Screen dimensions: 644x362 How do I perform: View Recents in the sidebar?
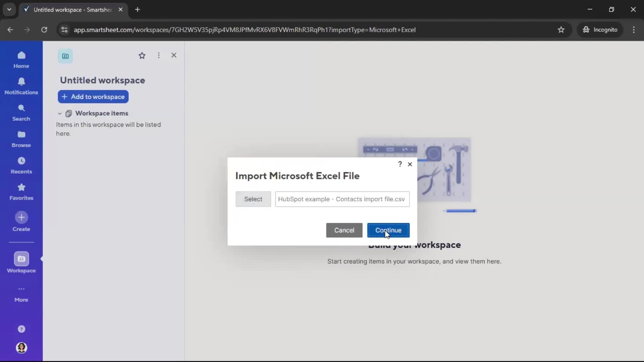click(21, 165)
